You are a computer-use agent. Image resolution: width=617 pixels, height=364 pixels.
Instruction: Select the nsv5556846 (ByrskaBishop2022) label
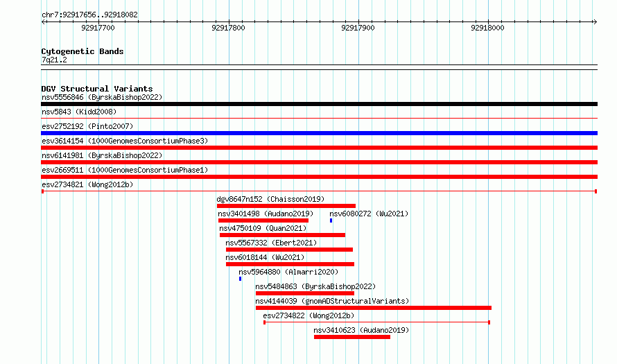102,97
